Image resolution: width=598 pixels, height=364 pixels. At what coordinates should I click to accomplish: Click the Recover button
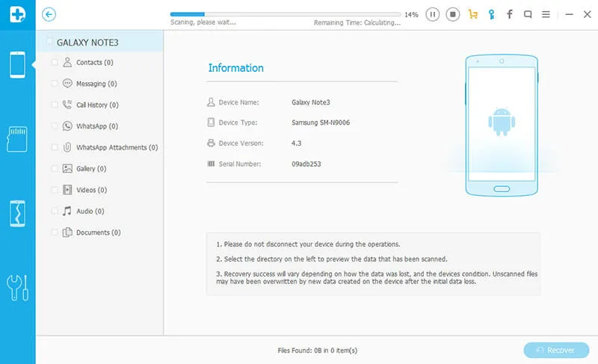coord(554,350)
